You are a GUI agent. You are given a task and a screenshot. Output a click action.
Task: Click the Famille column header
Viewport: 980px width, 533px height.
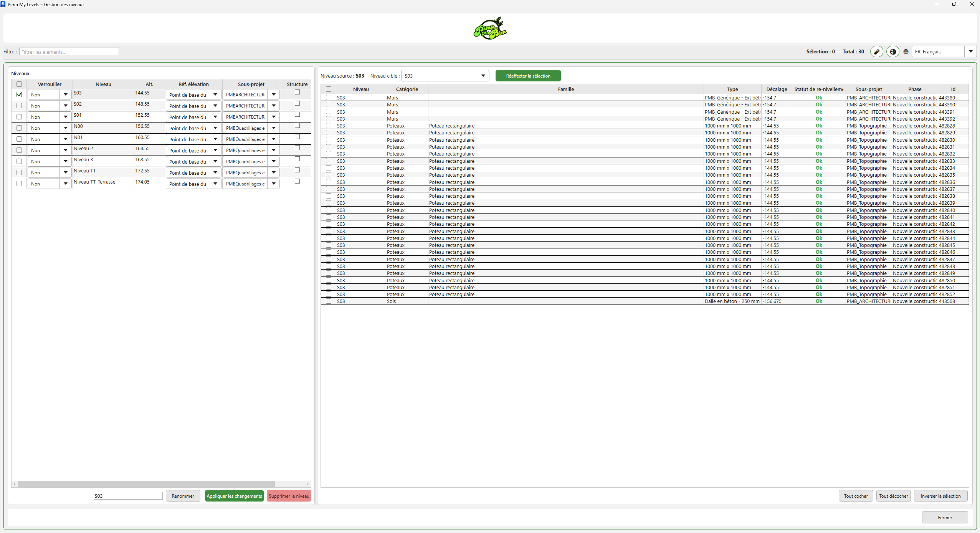point(566,89)
